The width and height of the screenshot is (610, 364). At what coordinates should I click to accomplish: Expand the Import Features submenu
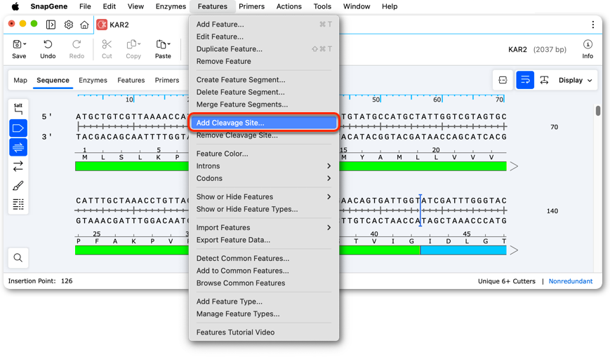(x=264, y=227)
